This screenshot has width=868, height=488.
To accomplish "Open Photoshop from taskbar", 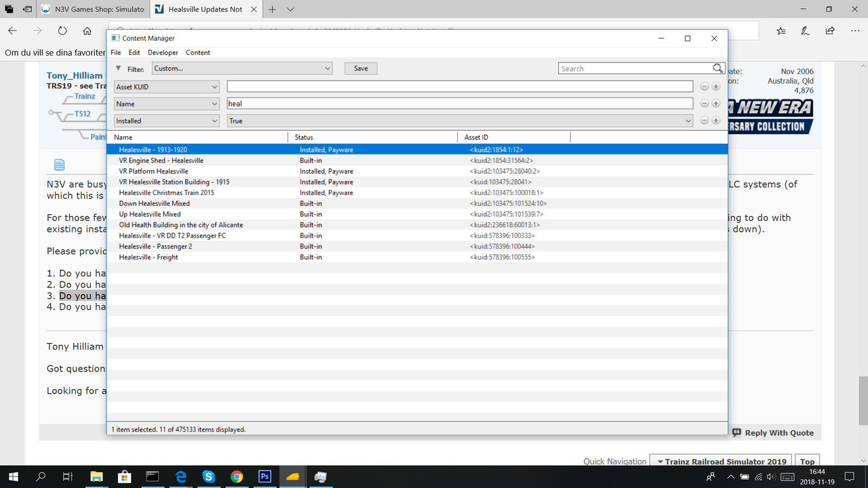I will tap(264, 476).
